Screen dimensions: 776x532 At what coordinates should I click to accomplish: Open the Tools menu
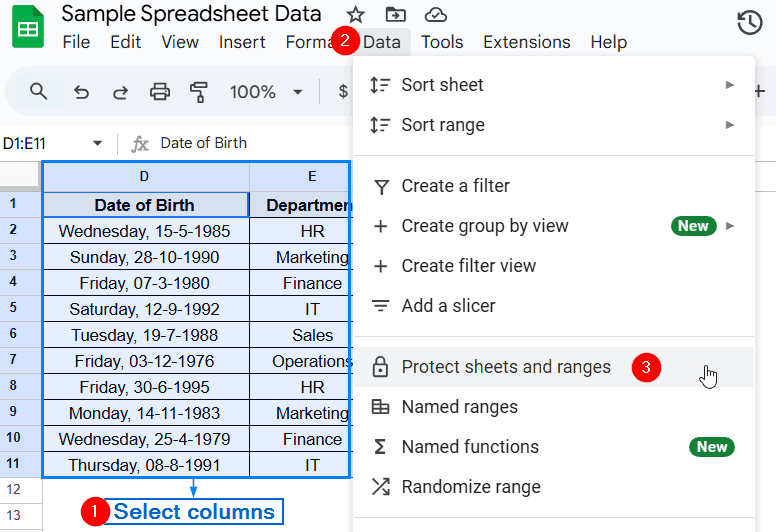442,42
